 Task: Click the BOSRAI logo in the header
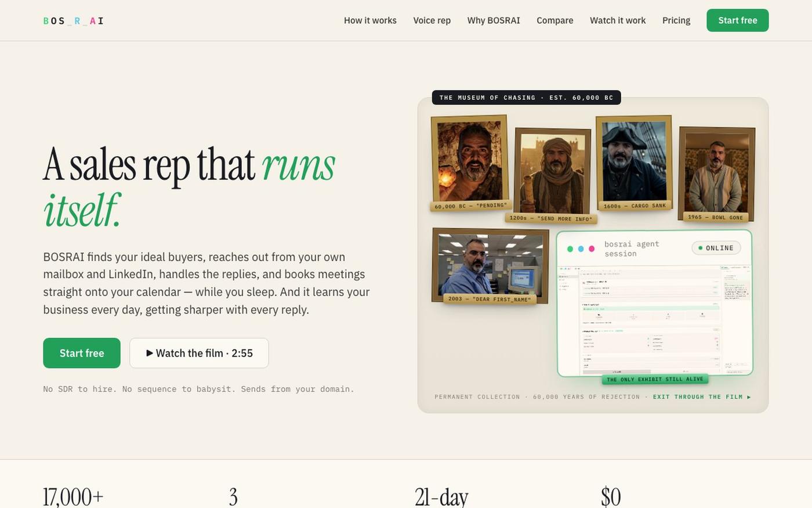[x=73, y=21]
